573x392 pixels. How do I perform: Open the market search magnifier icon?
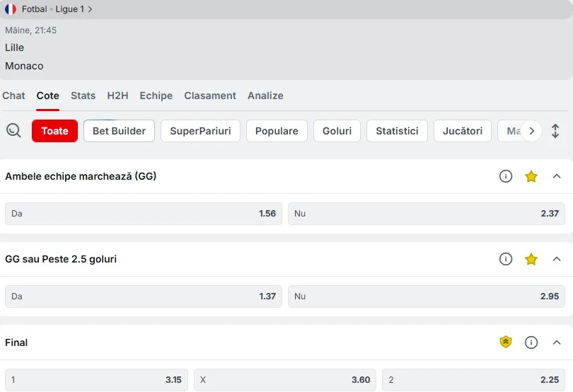[13, 130]
